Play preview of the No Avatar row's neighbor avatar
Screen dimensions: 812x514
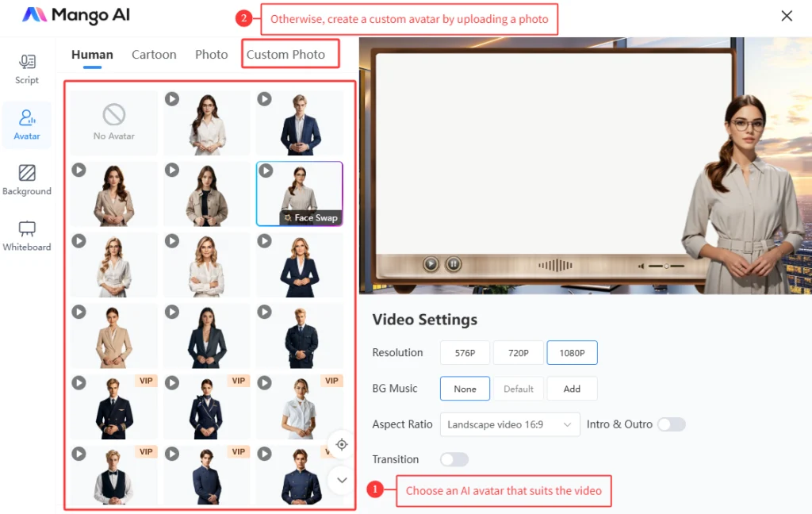point(172,98)
